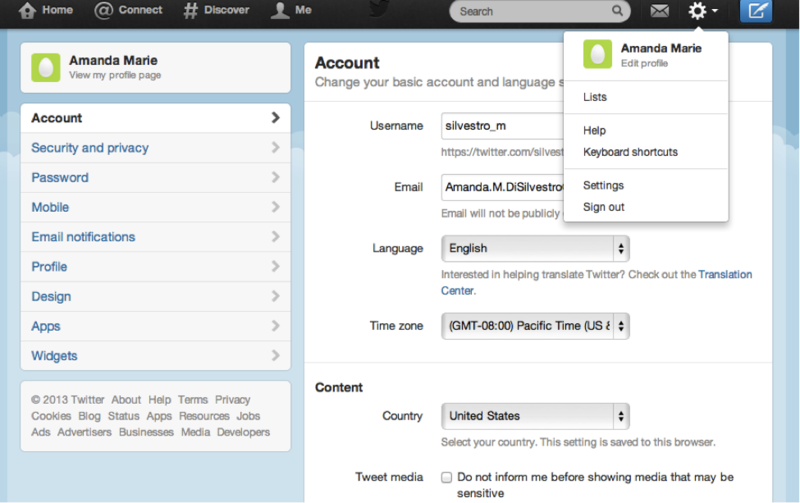Click Edit profile in gear menu
The height and width of the screenshot is (503, 800).
[x=644, y=63]
